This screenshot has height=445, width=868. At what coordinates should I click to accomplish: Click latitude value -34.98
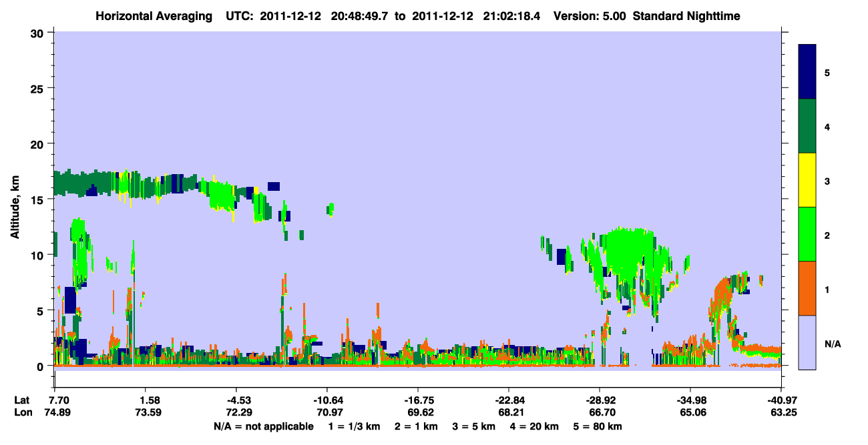click(690, 400)
